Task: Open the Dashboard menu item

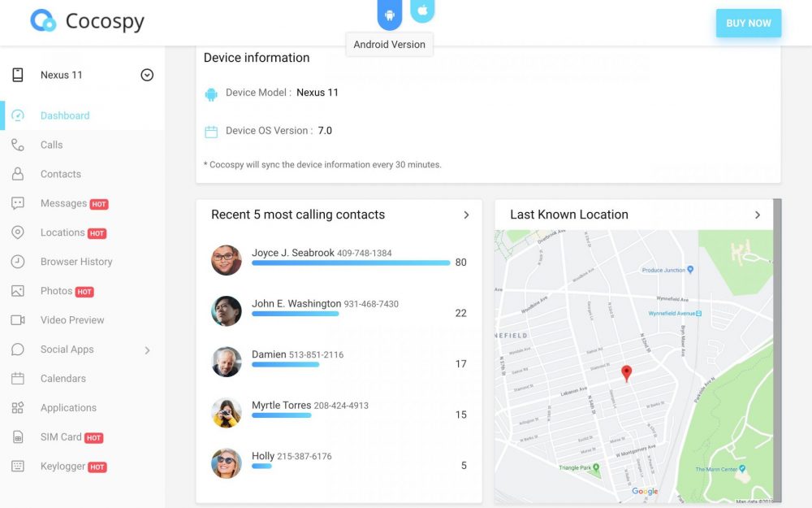Action: 83,115
